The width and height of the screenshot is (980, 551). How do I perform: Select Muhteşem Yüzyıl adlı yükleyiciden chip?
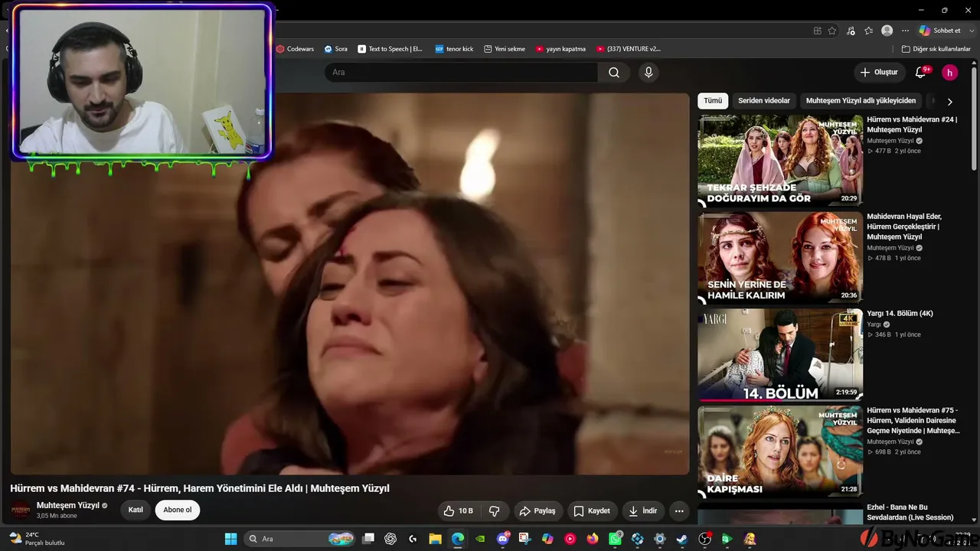[x=861, y=101]
